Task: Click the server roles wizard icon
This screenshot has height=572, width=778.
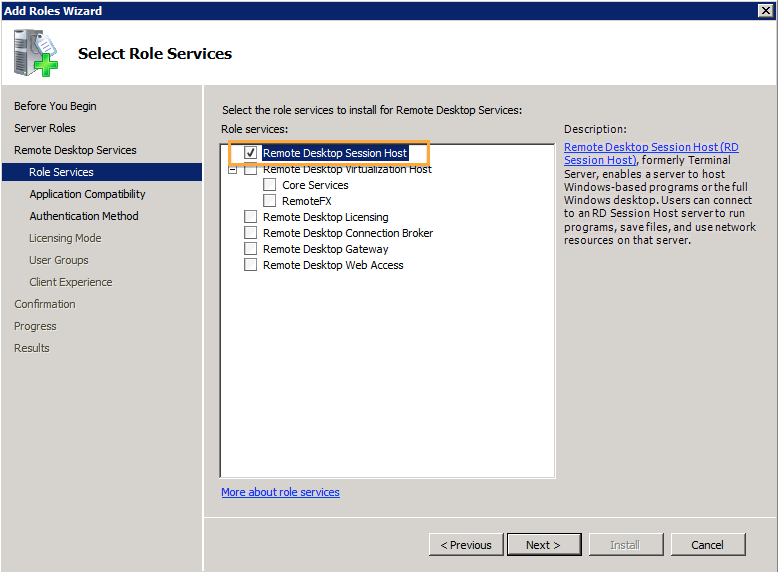Action: [x=35, y=53]
